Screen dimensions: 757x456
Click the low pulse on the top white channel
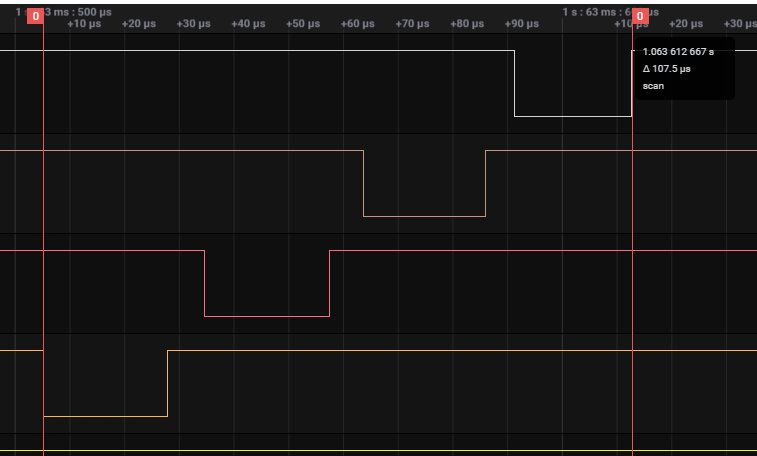[x=573, y=116]
